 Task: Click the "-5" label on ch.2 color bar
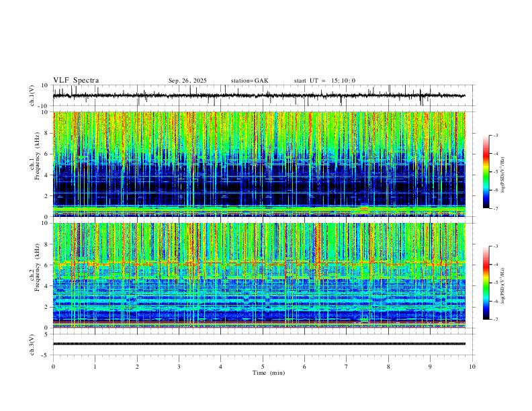click(x=495, y=283)
